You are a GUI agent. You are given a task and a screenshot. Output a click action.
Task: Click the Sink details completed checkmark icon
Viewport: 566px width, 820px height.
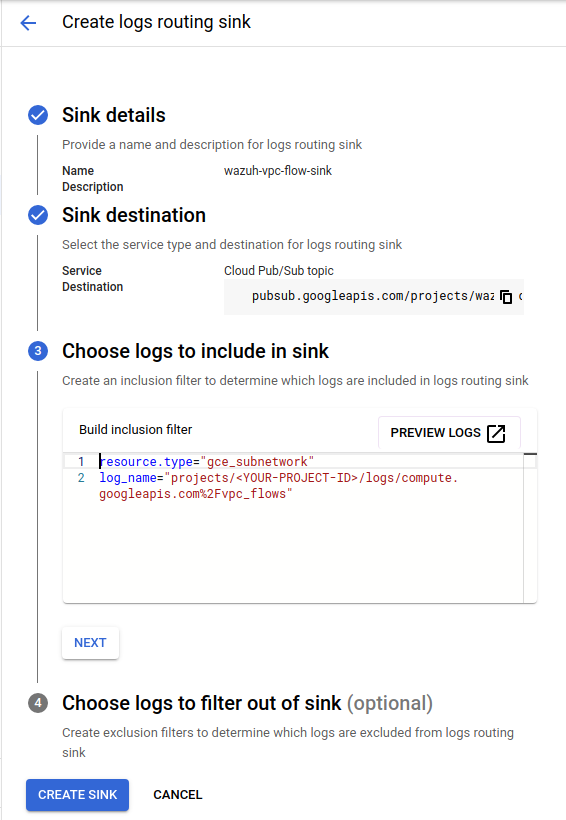click(38, 115)
